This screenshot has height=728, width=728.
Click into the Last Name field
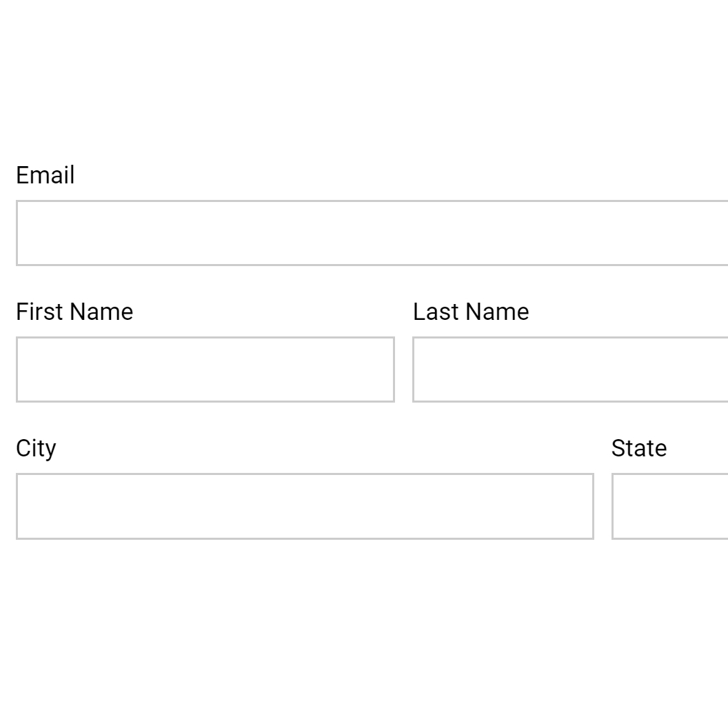pos(570,370)
